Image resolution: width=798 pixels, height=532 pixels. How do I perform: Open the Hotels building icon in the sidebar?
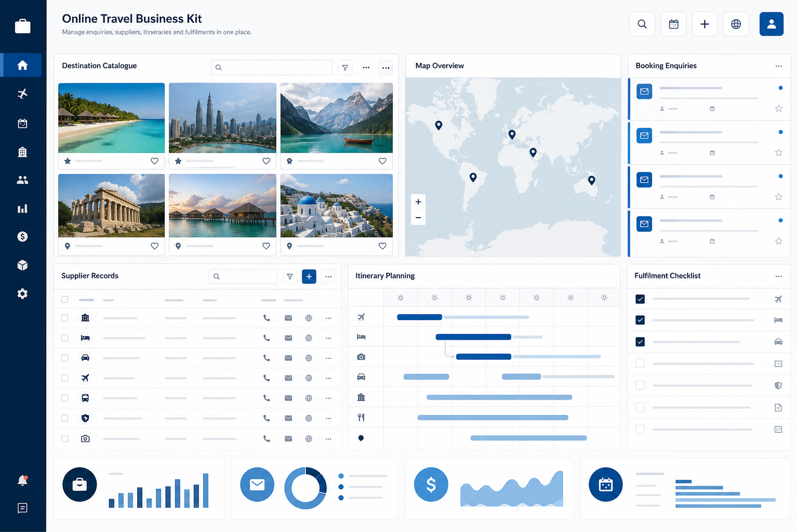tap(22, 152)
